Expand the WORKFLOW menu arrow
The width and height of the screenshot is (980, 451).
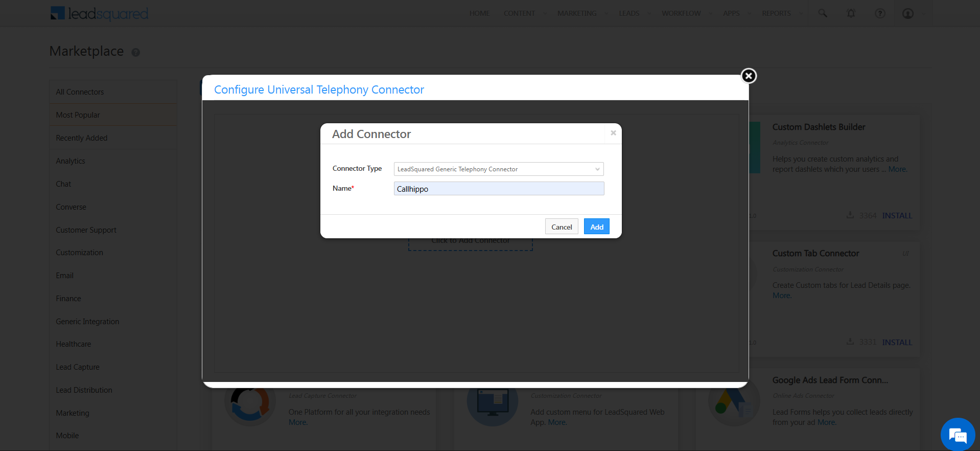710,14
